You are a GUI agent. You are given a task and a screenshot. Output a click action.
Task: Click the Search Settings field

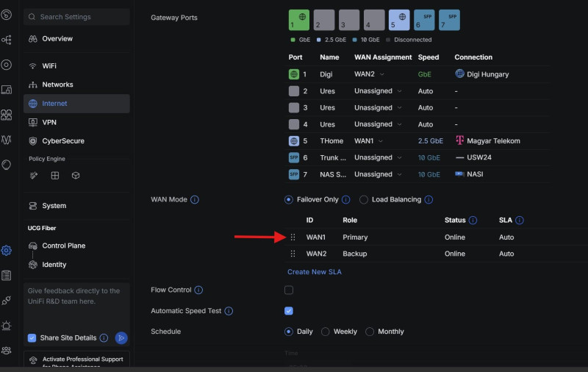click(76, 17)
